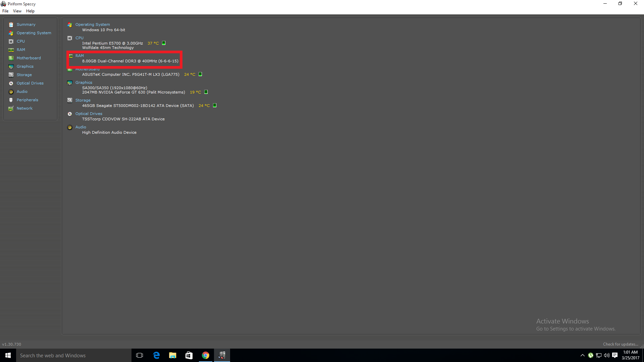Click the Peripherals mouse icon in sidebar

click(11, 100)
